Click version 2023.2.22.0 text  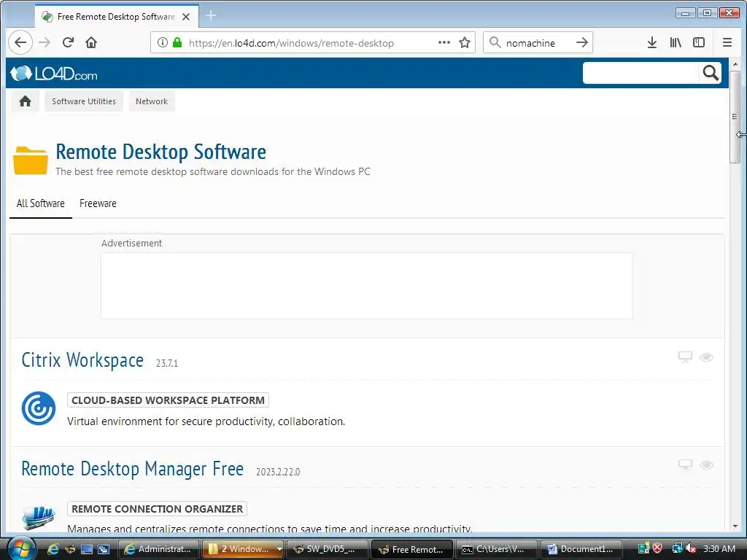(x=278, y=472)
